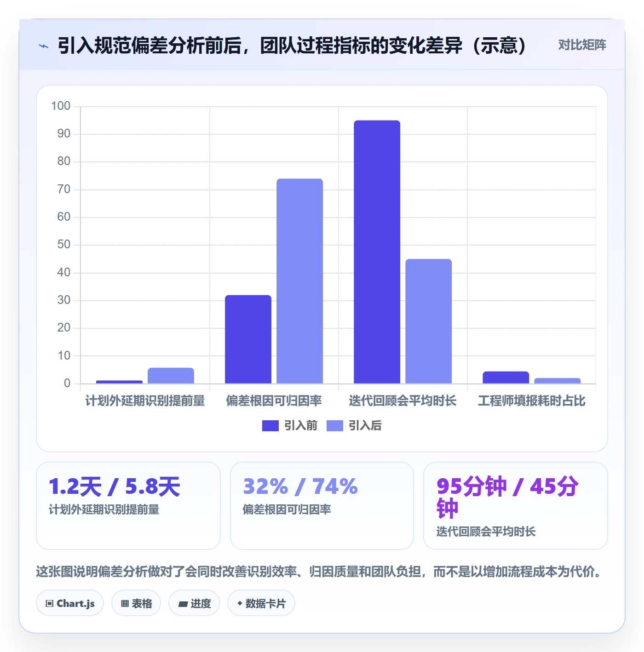Screen dimensions: 644x652
Task: Click the 引入后 bar for 迭代回顾会平均时长
Action: coord(428,321)
